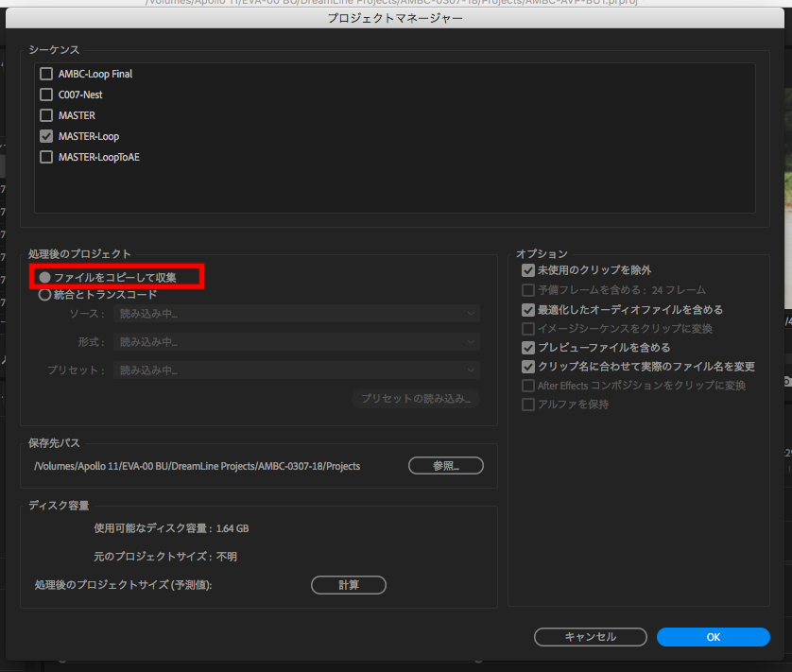The height and width of the screenshot is (672, 792).
Task: Click 処理後のプロジェクトサイズ (予測値) label
Action: [123, 585]
